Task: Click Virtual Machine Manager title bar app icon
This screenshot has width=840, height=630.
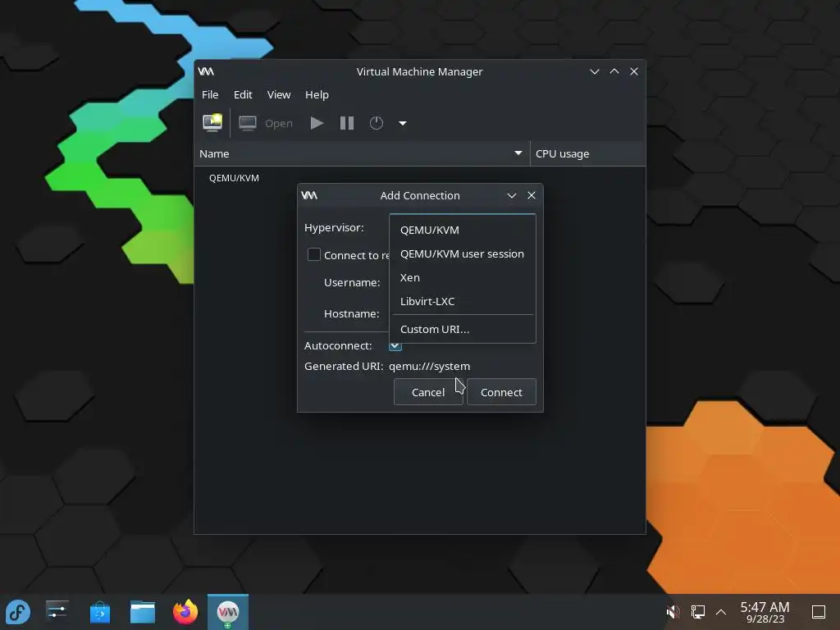Action: (206, 71)
